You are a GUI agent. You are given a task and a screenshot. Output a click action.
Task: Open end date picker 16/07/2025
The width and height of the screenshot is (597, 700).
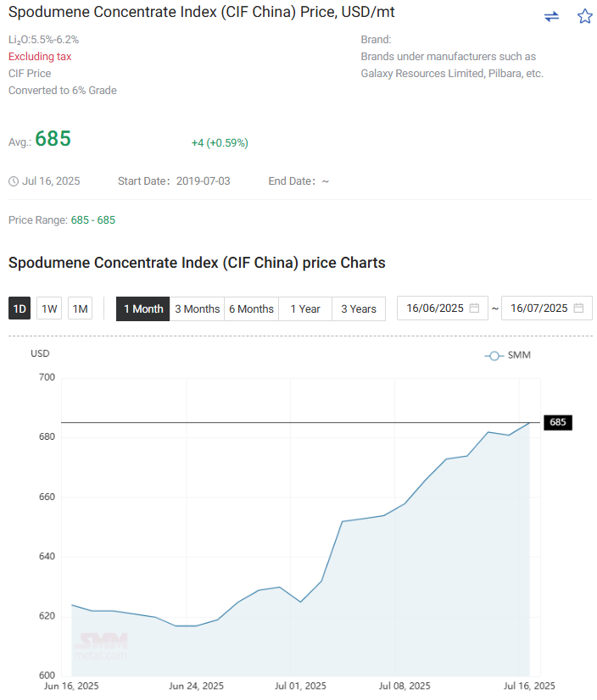[547, 308]
